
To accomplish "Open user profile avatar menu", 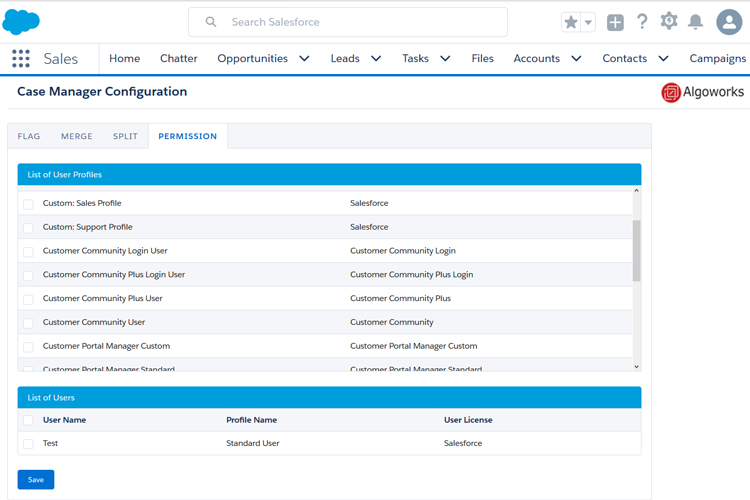I will [x=729, y=22].
